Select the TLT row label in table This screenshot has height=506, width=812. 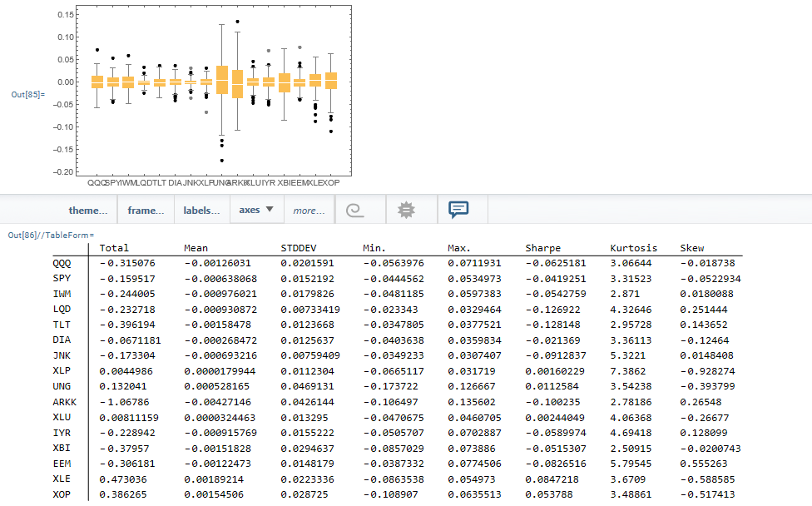tap(61, 325)
